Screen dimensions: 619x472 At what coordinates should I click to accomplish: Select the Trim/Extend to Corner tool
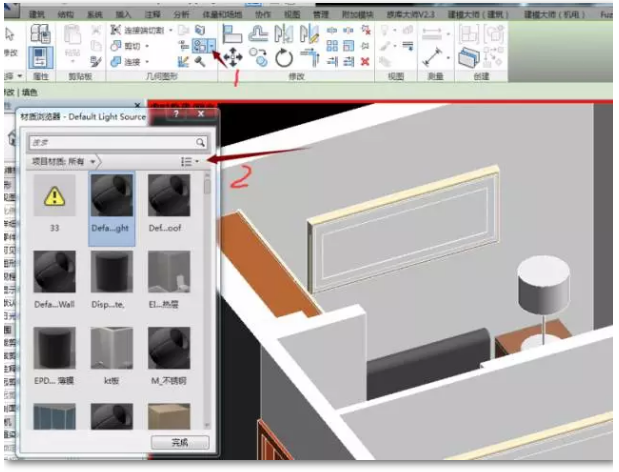310,58
